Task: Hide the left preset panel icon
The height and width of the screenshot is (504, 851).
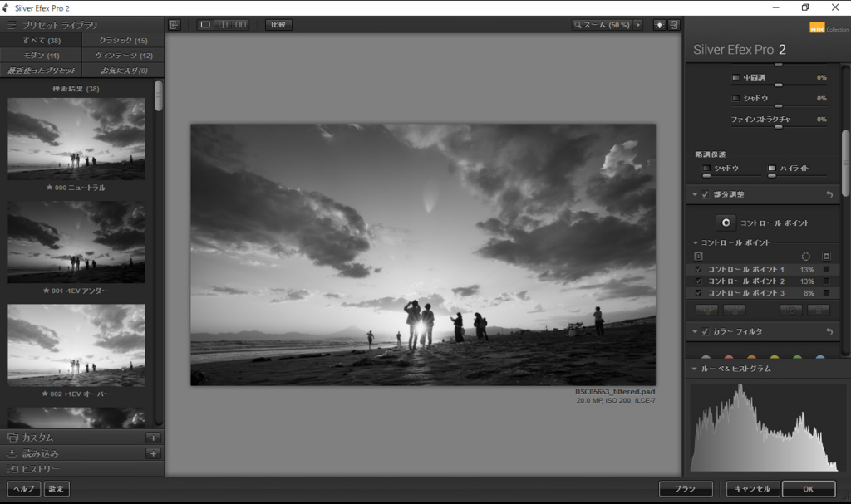Action: point(175,25)
